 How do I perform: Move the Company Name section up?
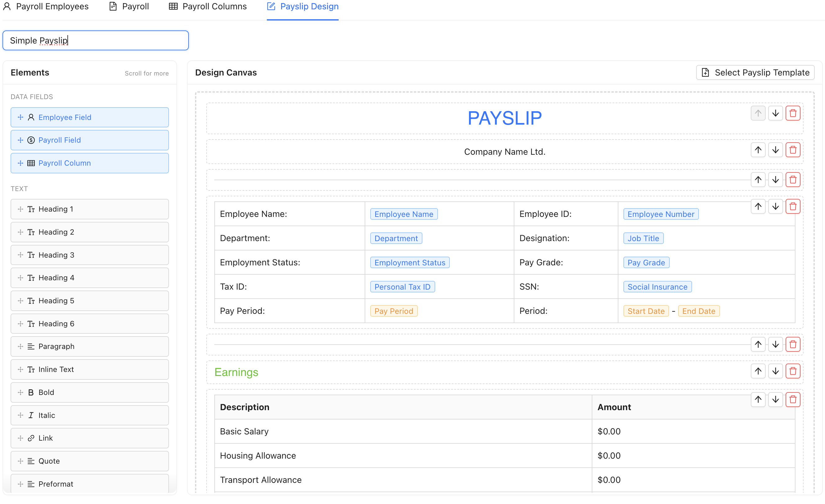[x=758, y=150]
